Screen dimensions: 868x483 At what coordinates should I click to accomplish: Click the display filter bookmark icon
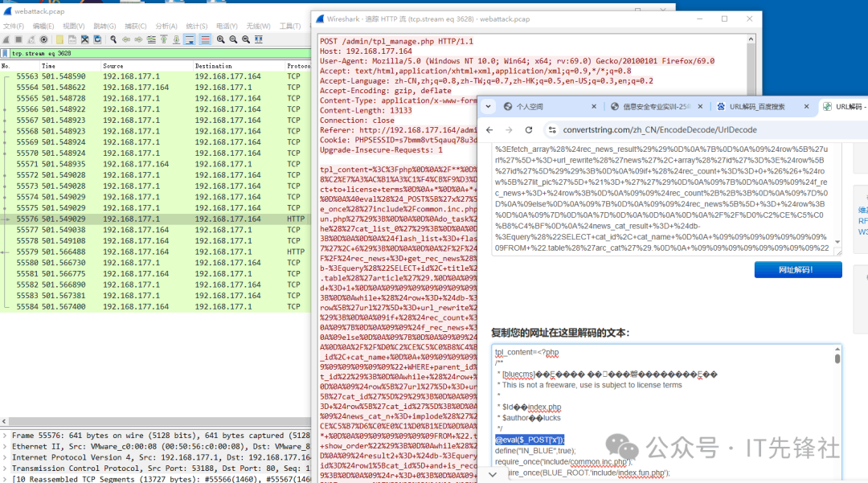click(x=6, y=53)
